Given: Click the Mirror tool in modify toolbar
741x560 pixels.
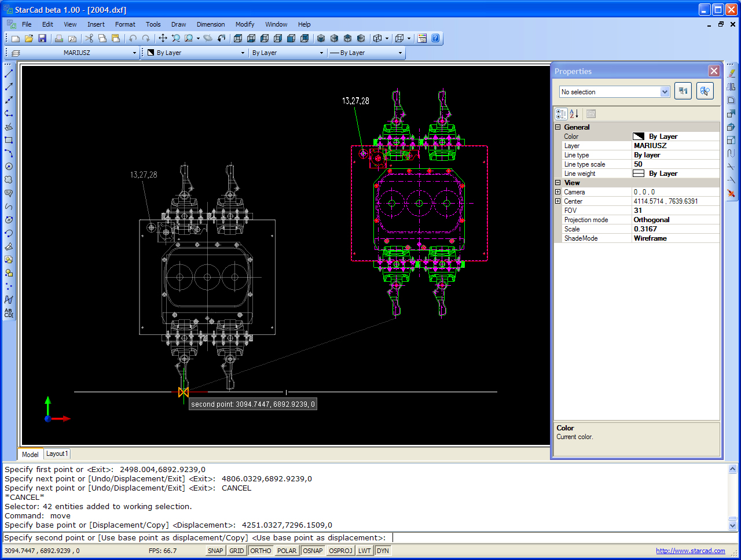Looking at the screenshot, I should [731, 87].
